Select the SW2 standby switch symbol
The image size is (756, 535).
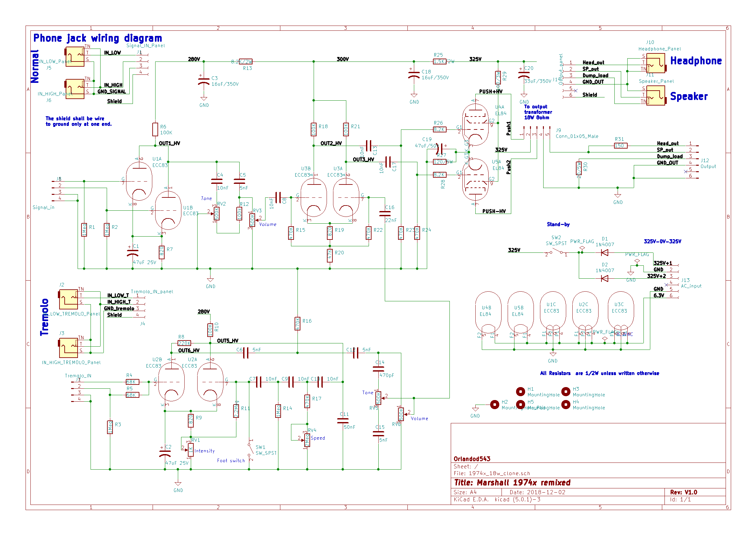(x=556, y=252)
